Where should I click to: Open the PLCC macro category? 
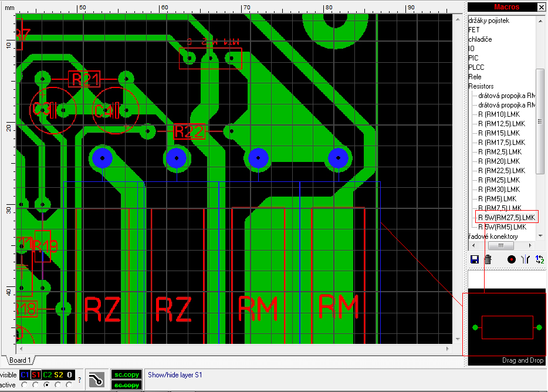click(x=476, y=67)
